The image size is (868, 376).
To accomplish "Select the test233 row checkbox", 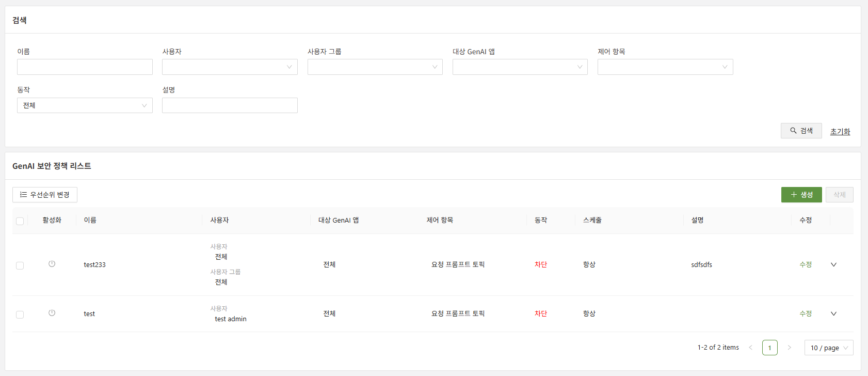I will tap(20, 265).
